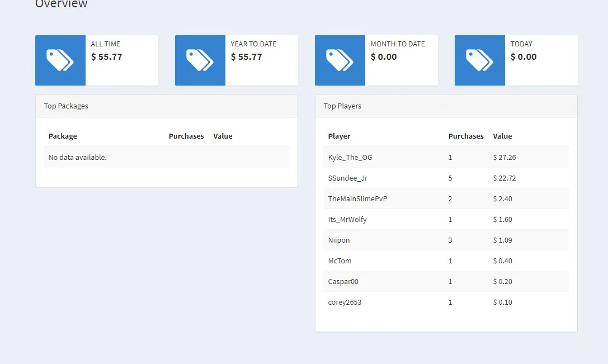Click the $ 22.72 value cell

pyautogui.click(x=505, y=178)
